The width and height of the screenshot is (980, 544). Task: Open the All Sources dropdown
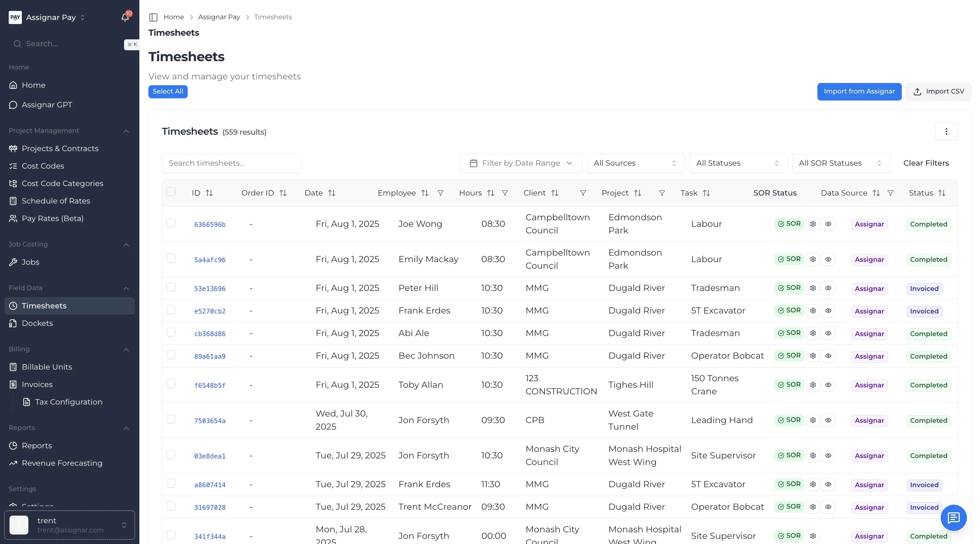(x=636, y=163)
